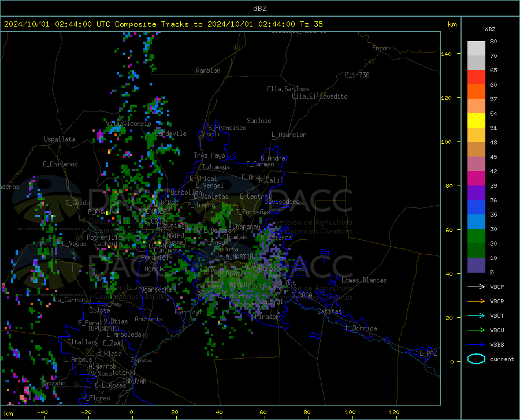Click the Tulumaya map label
Image resolution: width=520 pixels, height=420 pixels.
[x=216, y=167]
